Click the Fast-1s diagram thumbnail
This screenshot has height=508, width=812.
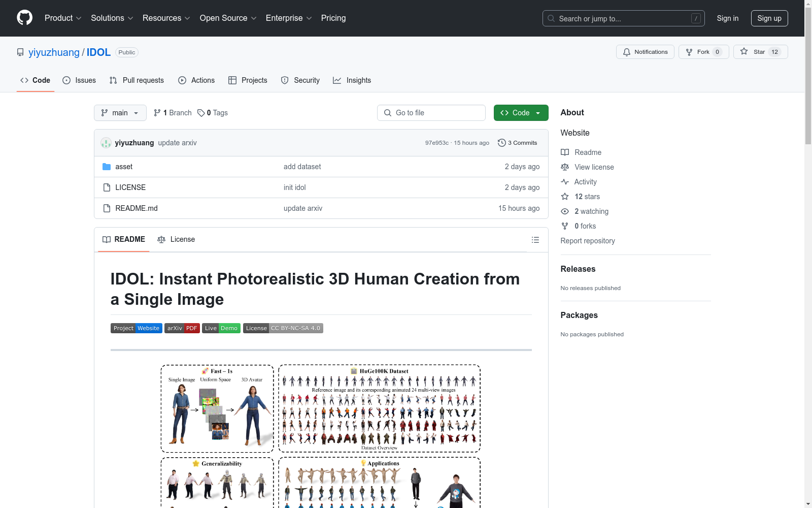click(x=217, y=408)
